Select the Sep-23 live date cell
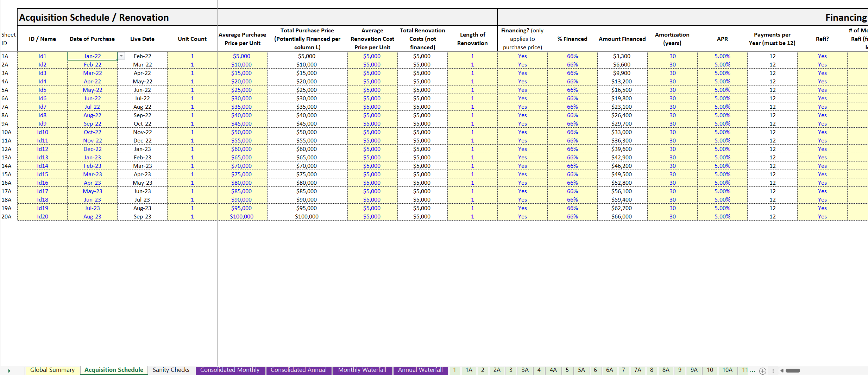 point(142,216)
